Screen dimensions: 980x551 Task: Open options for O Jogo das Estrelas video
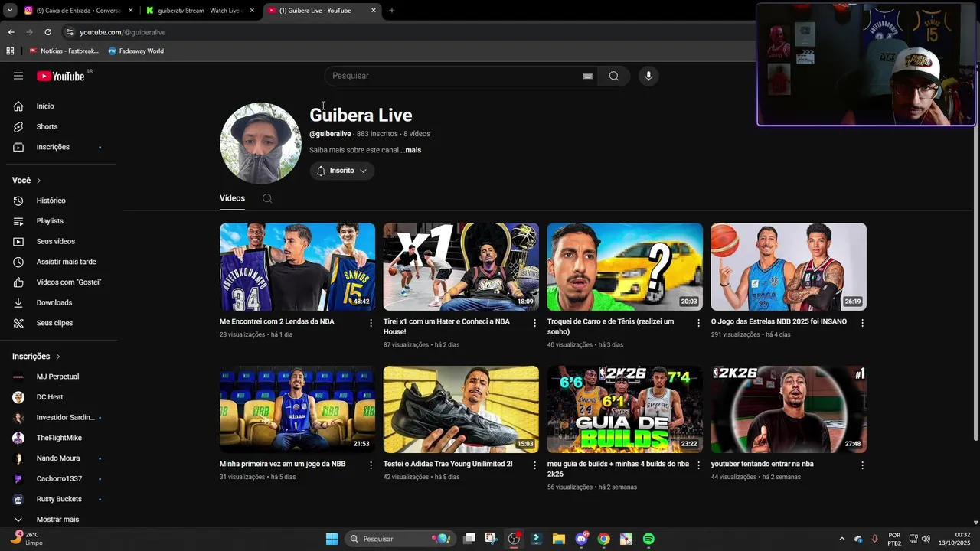(862, 323)
